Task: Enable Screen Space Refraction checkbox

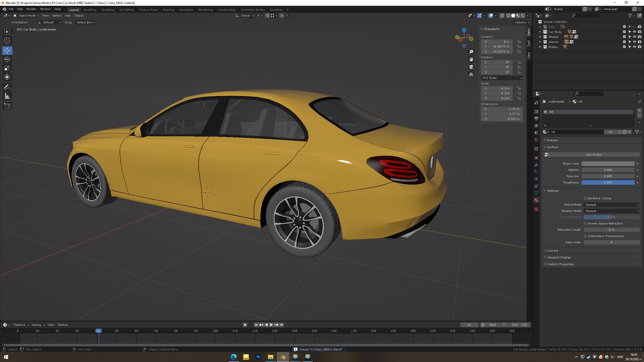Action: [x=585, y=223]
